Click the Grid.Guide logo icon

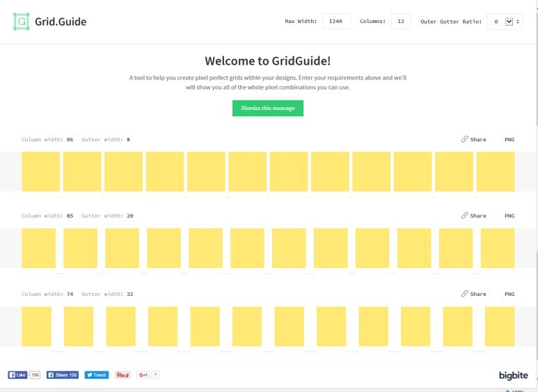(22, 22)
